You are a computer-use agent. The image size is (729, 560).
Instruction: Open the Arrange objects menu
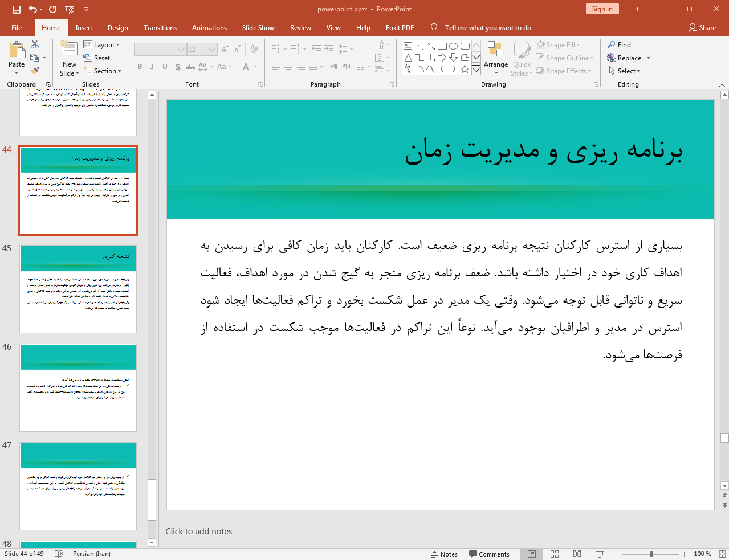(x=496, y=59)
